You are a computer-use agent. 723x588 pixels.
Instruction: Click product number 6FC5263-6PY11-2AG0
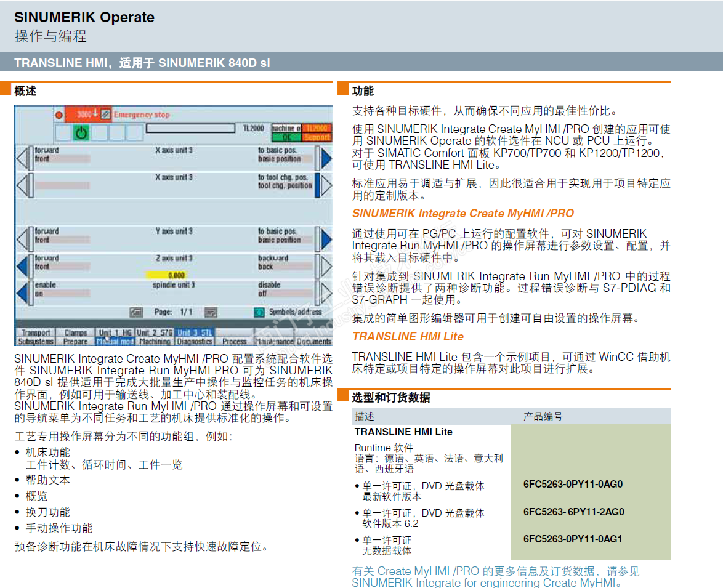pyautogui.click(x=573, y=512)
